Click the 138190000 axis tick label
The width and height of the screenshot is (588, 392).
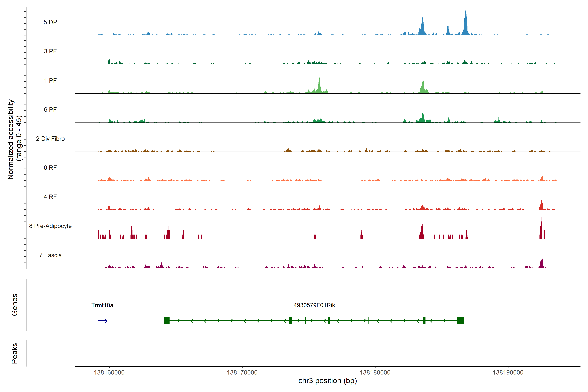click(508, 373)
